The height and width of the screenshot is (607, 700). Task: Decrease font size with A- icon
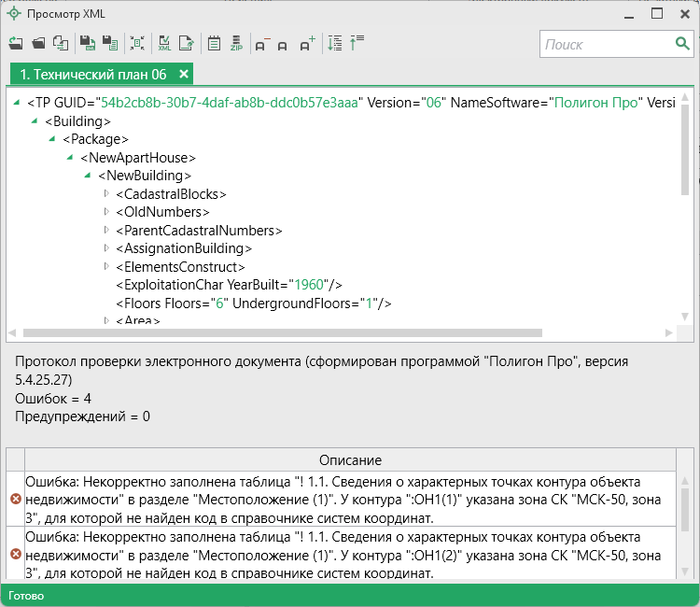(261, 44)
